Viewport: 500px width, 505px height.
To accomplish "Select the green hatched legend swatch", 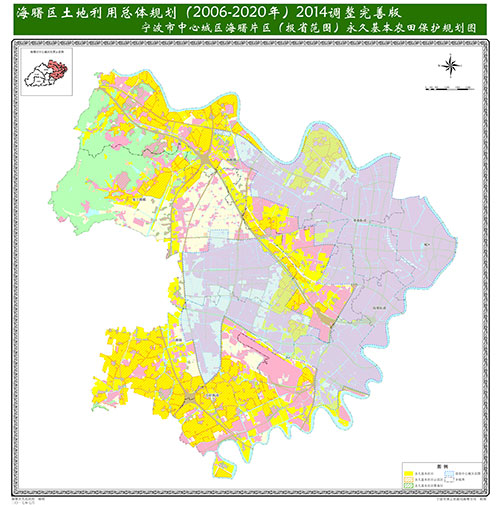I will [x=408, y=486].
